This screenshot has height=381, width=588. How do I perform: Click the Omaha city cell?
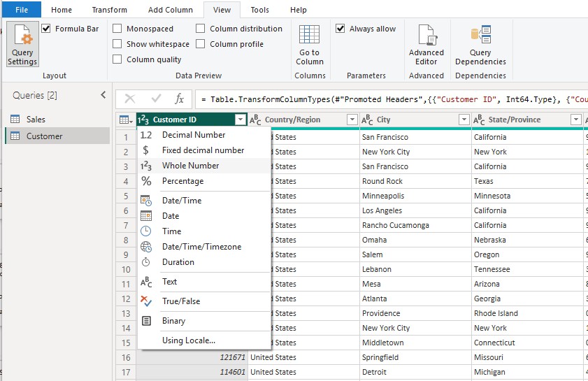(415, 240)
